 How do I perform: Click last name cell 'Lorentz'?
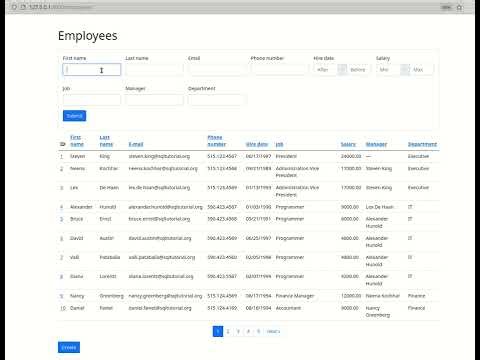click(108, 277)
